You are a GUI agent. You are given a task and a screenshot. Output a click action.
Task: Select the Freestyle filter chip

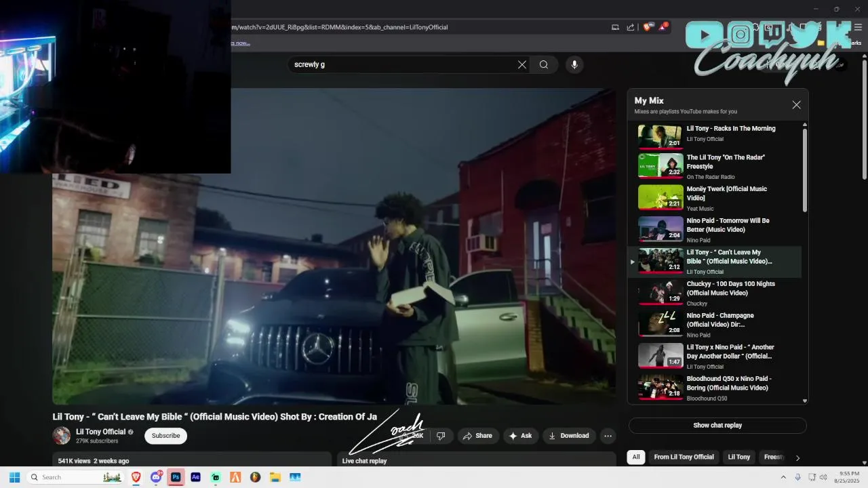click(x=774, y=457)
